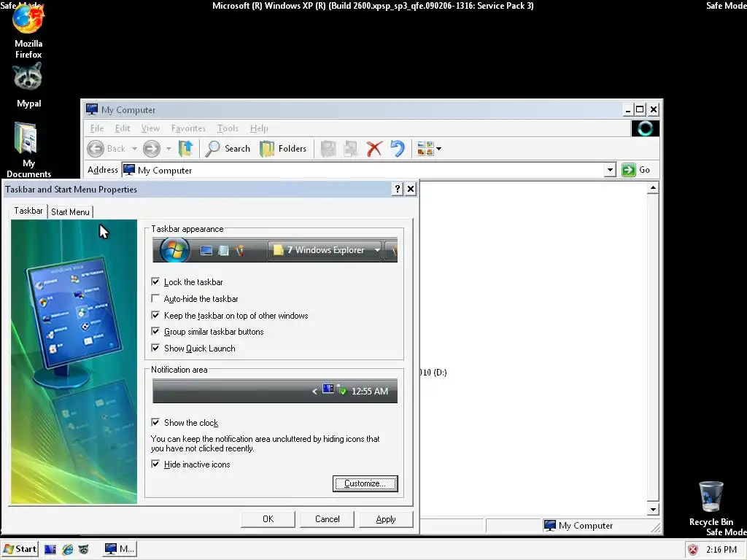This screenshot has height=560, width=747.
Task: Uncheck Show Quick Launch
Action: tap(155, 348)
